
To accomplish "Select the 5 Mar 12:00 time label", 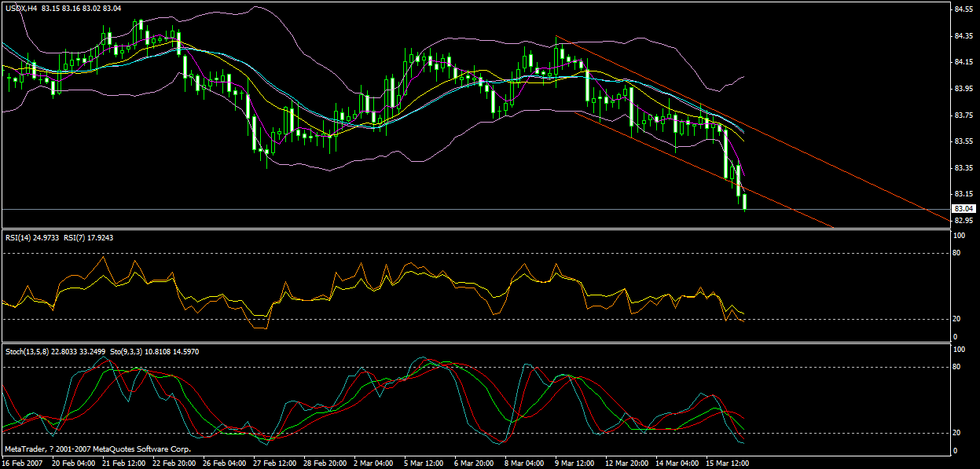I will pos(425,463).
